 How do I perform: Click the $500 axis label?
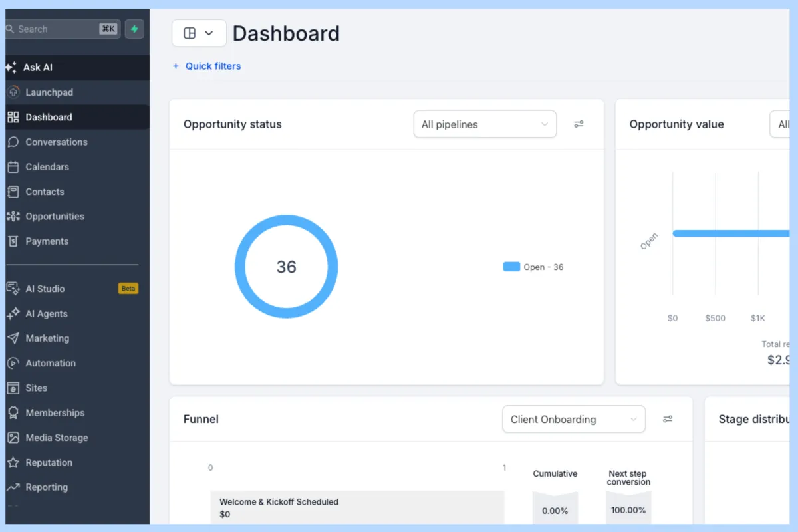point(716,318)
